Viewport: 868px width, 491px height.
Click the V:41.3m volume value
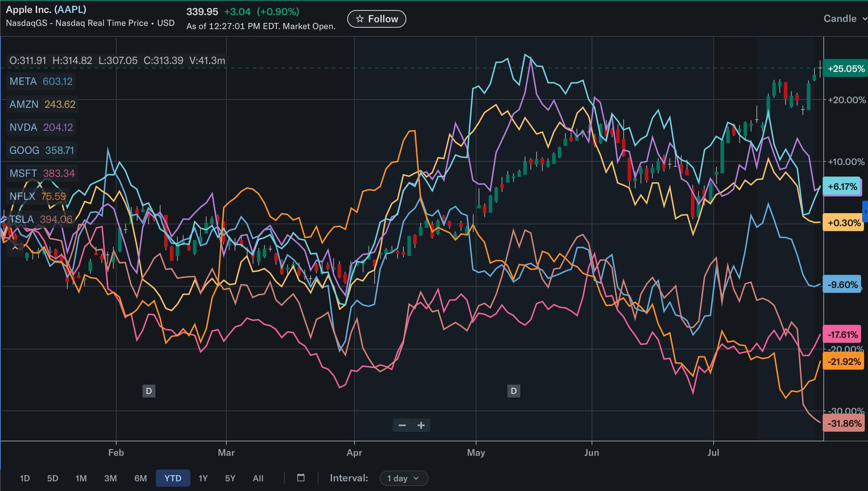point(207,61)
